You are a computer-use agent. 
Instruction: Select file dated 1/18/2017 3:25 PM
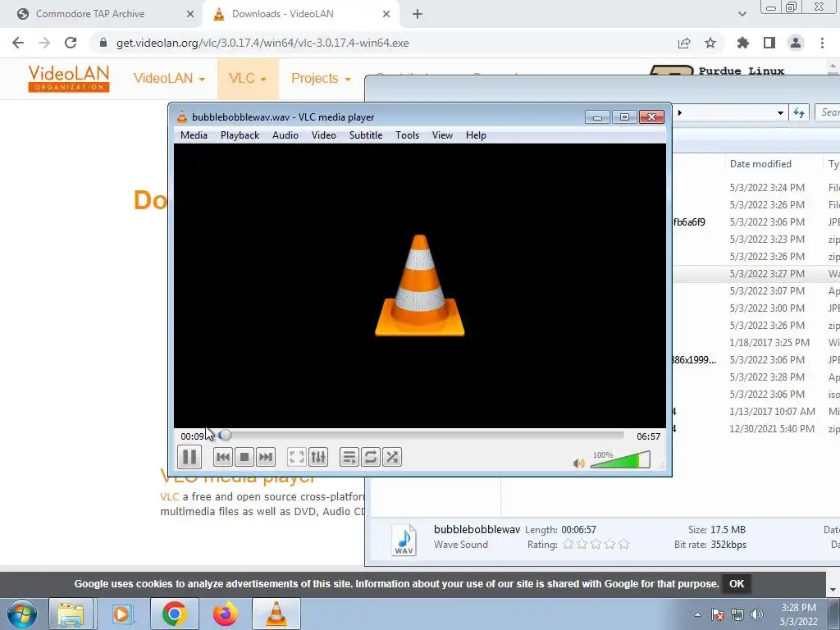(x=756, y=342)
